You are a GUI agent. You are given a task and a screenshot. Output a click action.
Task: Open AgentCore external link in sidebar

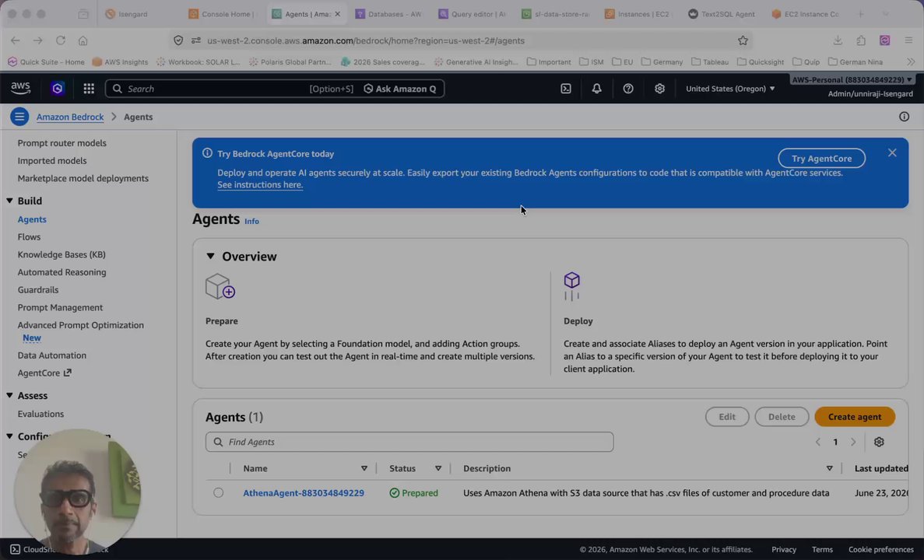44,373
